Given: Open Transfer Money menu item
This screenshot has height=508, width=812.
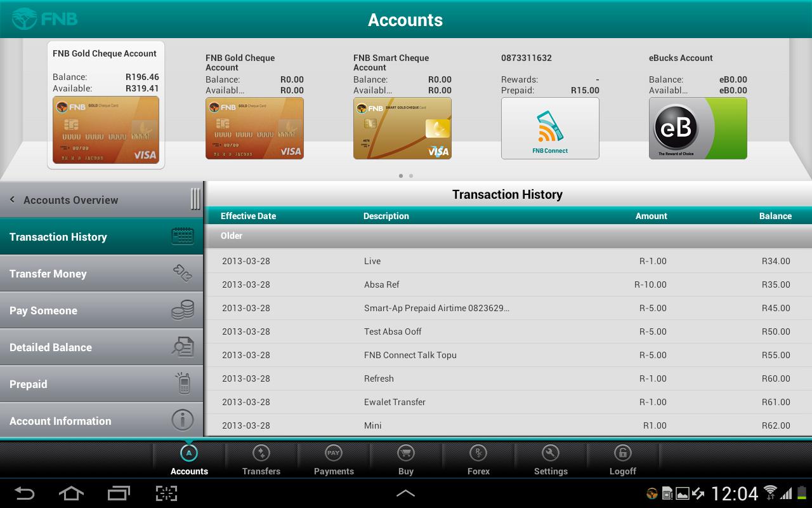Looking at the screenshot, I should click(x=101, y=274).
